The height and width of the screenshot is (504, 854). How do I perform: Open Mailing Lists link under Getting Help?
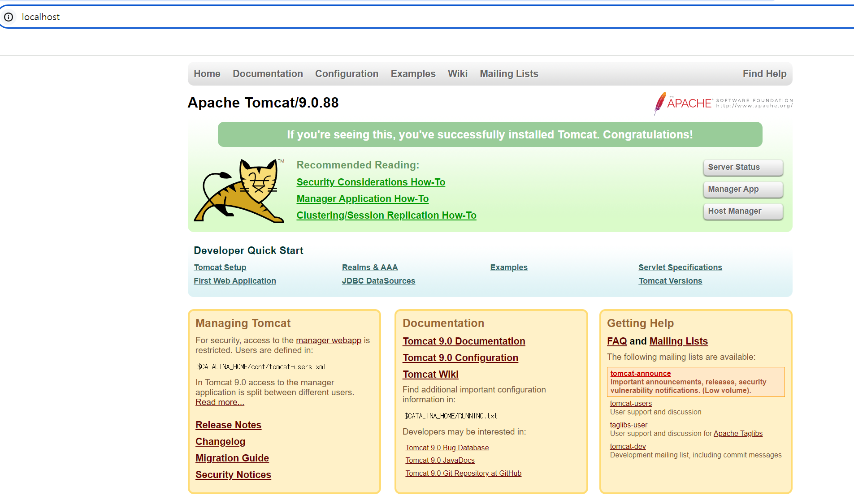point(679,341)
